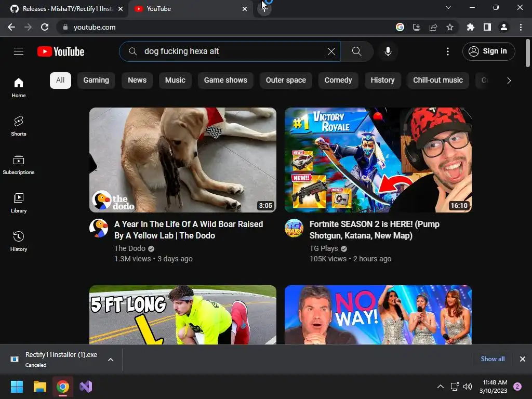This screenshot has height=399, width=532.
Task: Reload the YouTube page
Action: tap(45, 27)
